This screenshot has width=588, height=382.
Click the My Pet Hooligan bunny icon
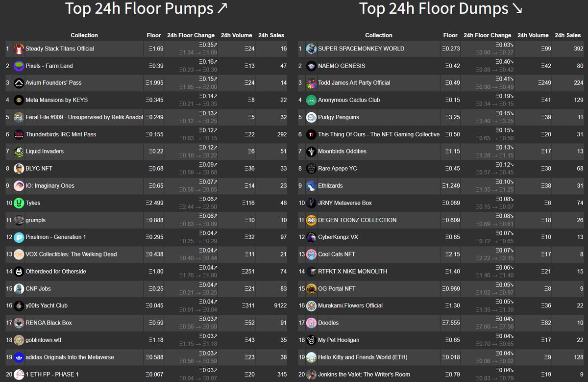click(311, 340)
